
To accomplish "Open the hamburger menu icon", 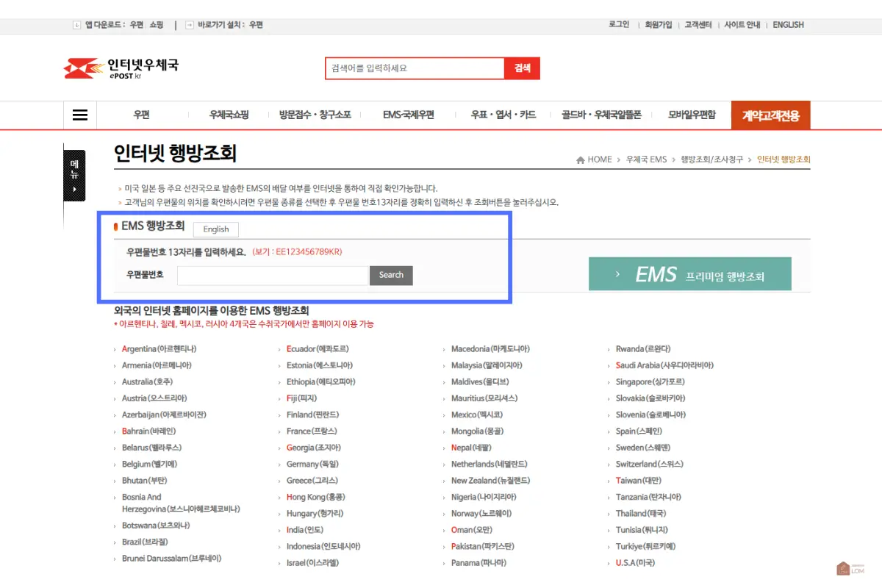I will click(x=79, y=115).
